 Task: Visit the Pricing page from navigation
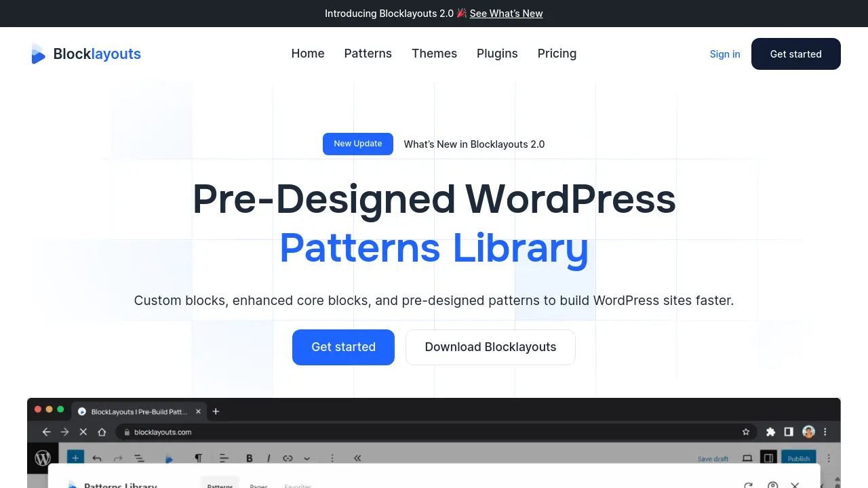(557, 54)
